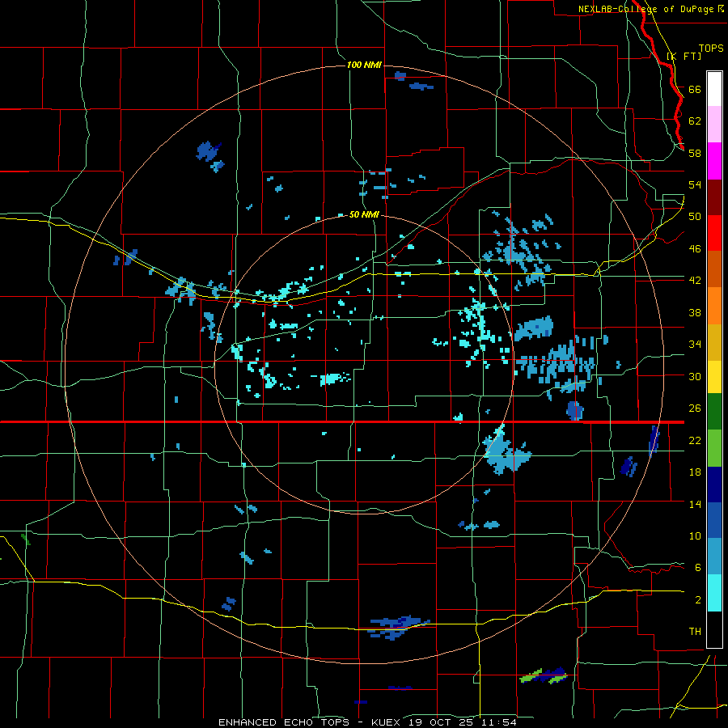Click the '100 NMI' range ring label
The image size is (728, 728).
(364, 65)
